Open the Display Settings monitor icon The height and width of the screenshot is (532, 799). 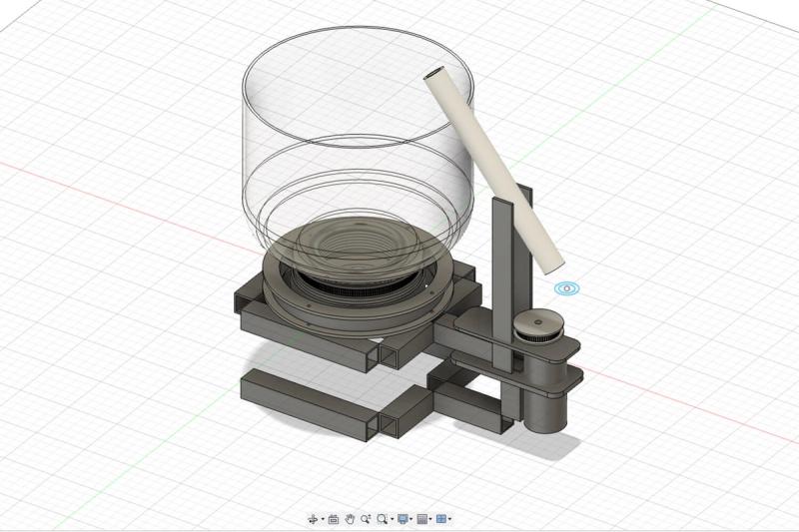[402, 519]
